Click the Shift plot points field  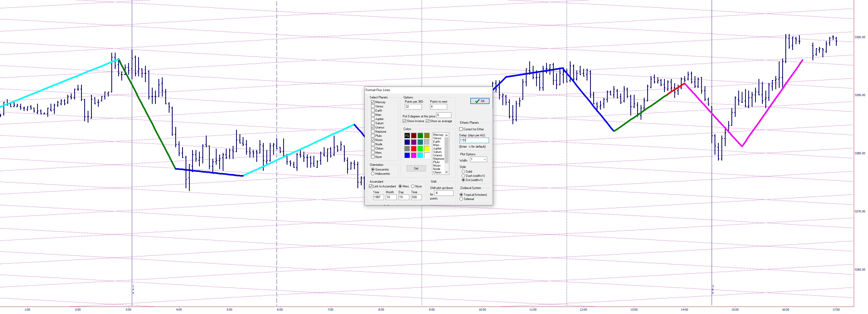coord(444,193)
